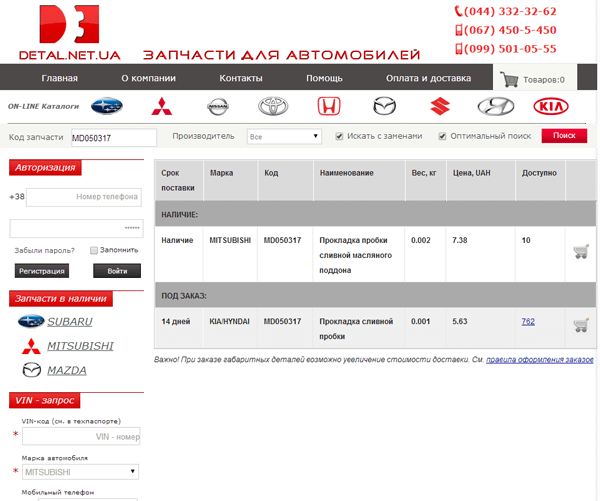The width and height of the screenshot is (600, 501).
Task: Click Subaru logo in parts in stock
Action: point(31,321)
